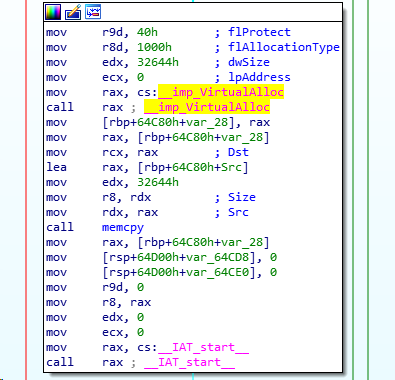The width and height of the screenshot is (395, 380).
Task: Click the edit comment pencil icon
Action: (x=73, y=12)
